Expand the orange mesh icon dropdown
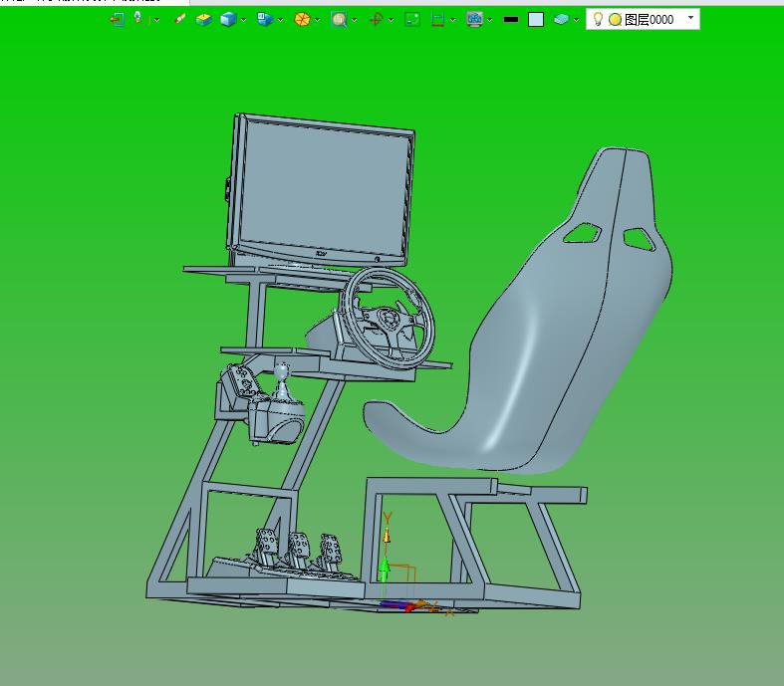Image resolution: width=784 pixels, height=686 pixels. tap(317, 20)
